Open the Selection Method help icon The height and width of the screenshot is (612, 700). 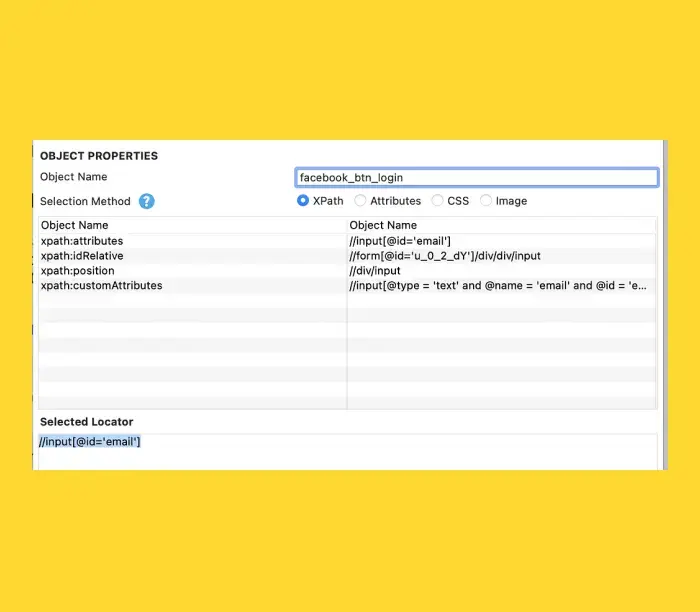146,201
